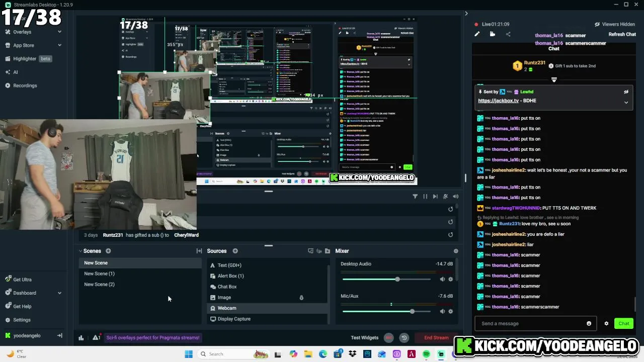Mute recent event alert sounds
This screenshot has height=362, width=644.
click(455, 197)
